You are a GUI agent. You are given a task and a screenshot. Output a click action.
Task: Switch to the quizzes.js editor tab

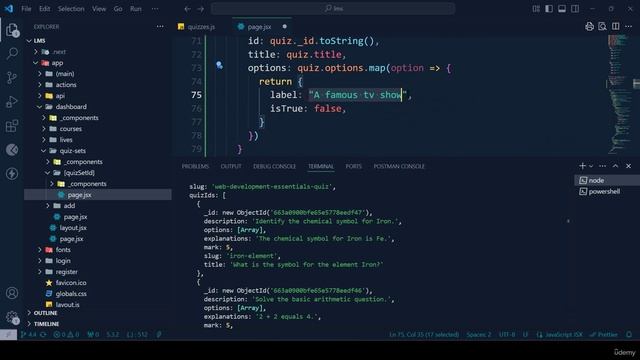202,27
